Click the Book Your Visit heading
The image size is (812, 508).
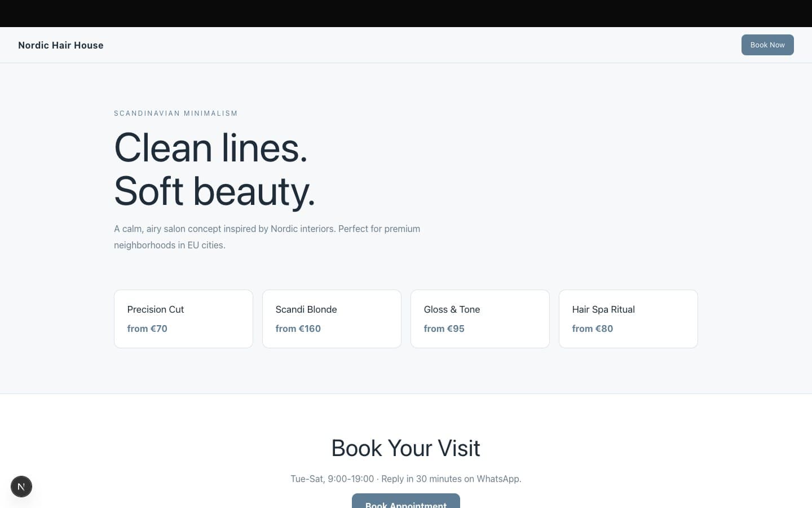tap(405, 448)
